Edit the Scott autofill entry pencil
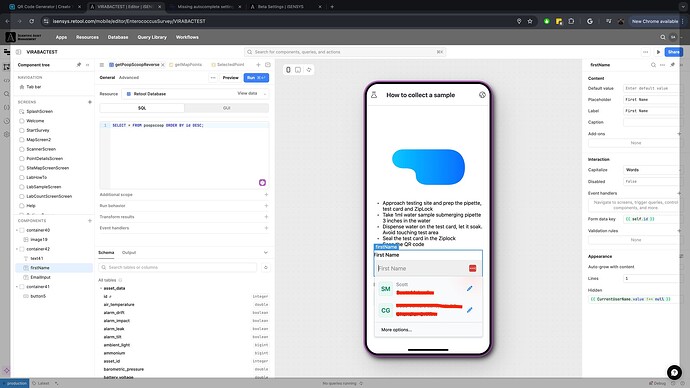The width and height of the screenshot is (690, 388). 470,289
